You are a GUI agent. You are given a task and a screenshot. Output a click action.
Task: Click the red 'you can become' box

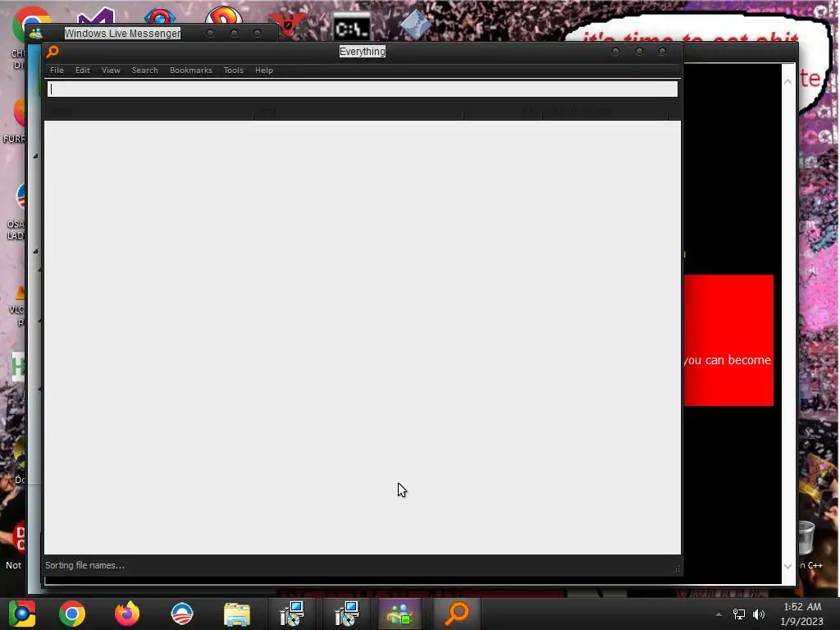click(x=728, y=340)
